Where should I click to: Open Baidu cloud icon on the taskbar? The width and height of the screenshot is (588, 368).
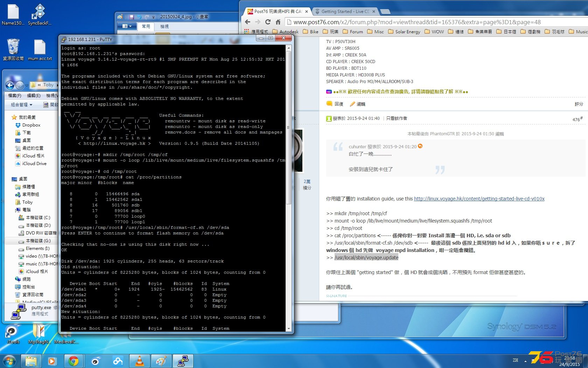tap(118, 361)
